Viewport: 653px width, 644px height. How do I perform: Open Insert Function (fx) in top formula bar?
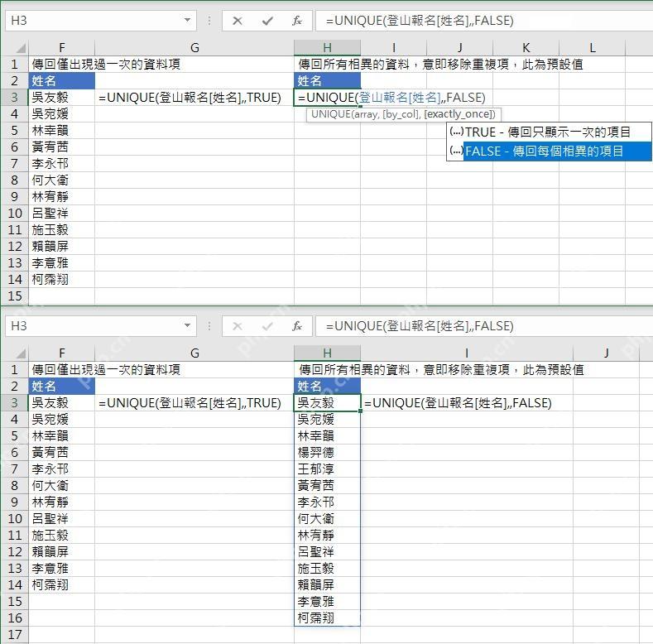click(297, 21)
